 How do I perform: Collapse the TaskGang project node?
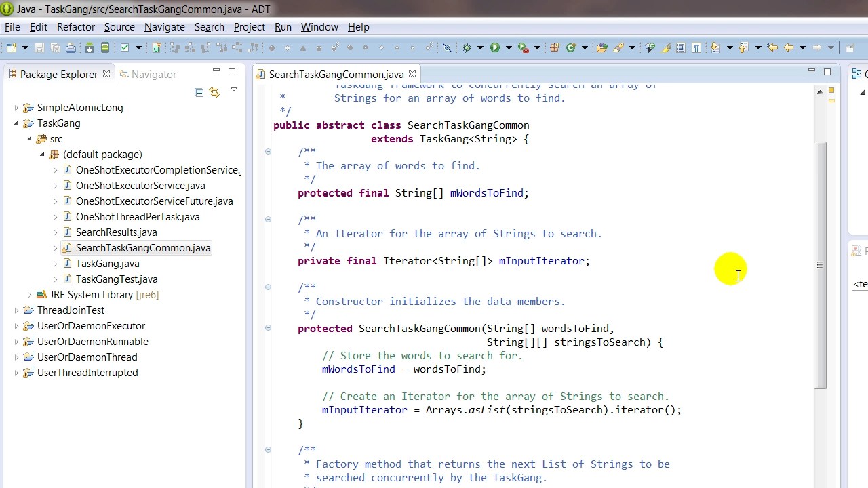pyautogui.click(x=16, y=123)
